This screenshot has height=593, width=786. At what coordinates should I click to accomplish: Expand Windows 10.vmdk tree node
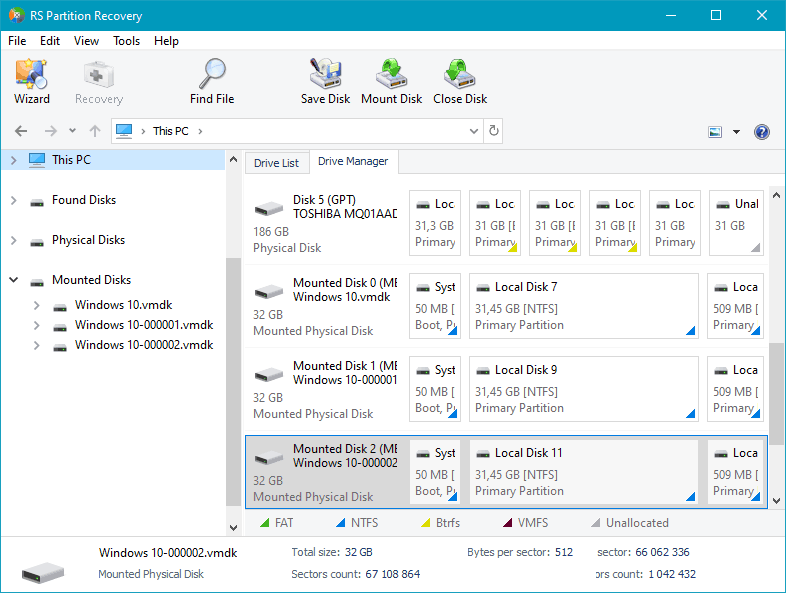(37, 305)
